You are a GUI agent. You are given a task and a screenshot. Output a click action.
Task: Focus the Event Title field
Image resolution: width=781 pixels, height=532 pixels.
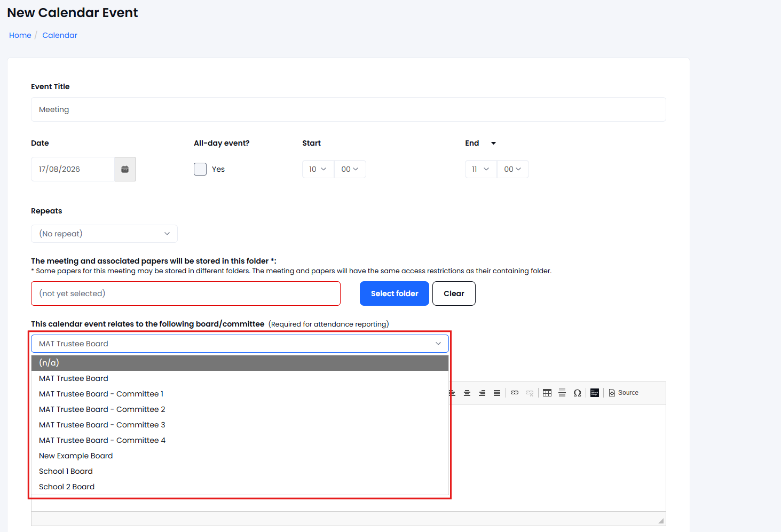click(349, 109)
